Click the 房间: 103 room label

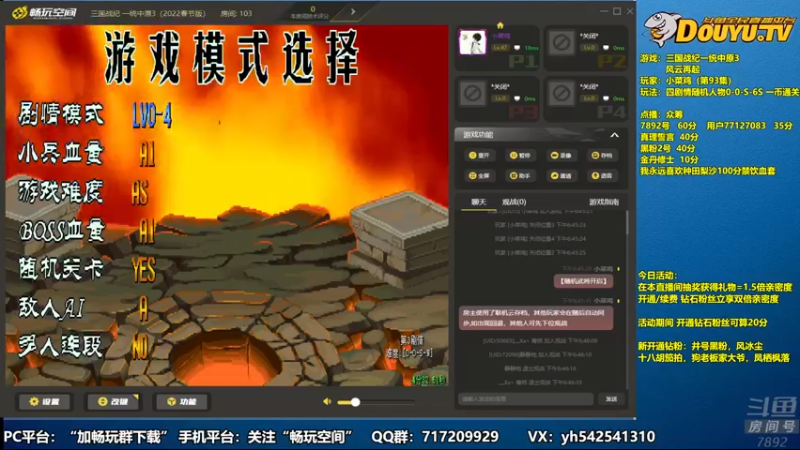pos(236,13)
